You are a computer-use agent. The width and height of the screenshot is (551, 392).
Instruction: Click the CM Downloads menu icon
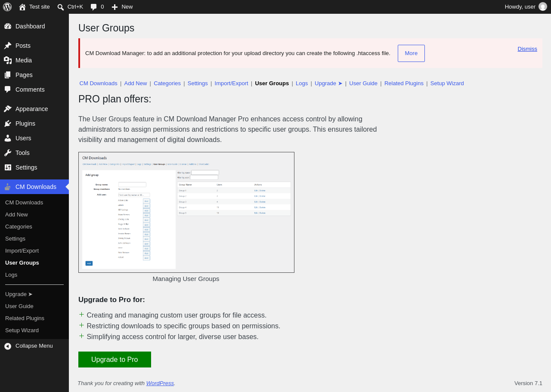(x=8, y=187)
